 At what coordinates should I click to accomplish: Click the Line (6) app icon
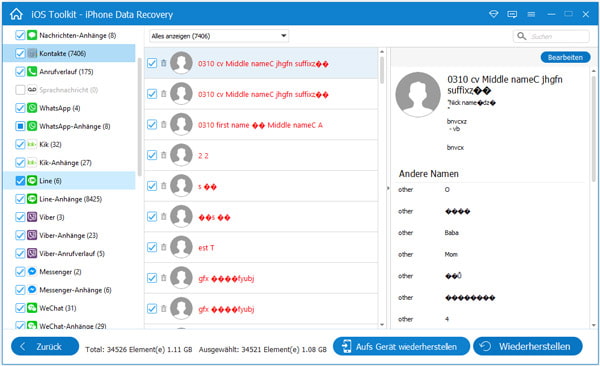[32, 181]
